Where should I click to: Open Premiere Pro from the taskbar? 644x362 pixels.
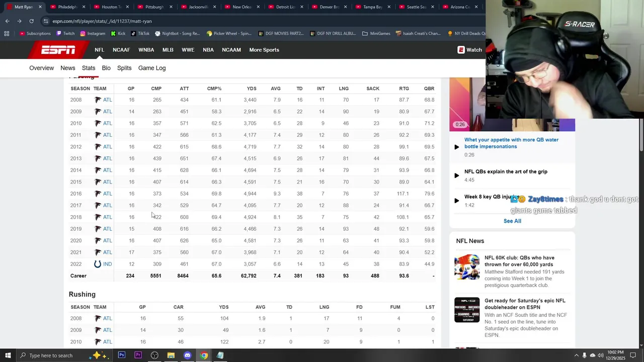click(138, 355)
